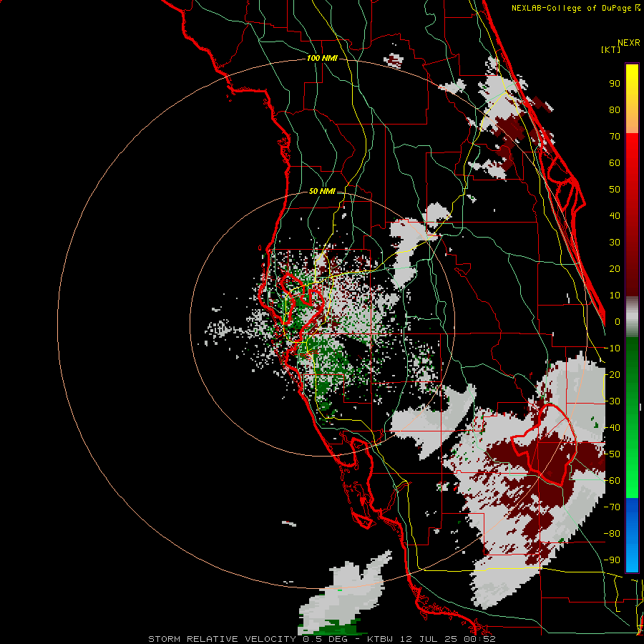This screenshot has height=644, width=644.
Task: Click the -10 value on the velocity scale
Action: click(612, 348)
